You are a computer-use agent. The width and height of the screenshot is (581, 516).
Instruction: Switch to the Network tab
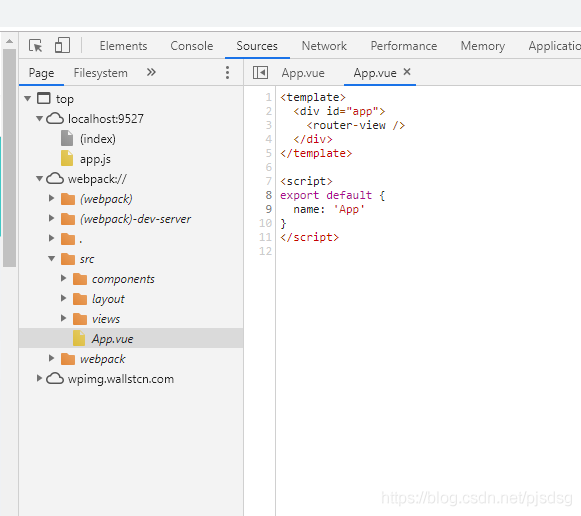[x=324, y=46]
